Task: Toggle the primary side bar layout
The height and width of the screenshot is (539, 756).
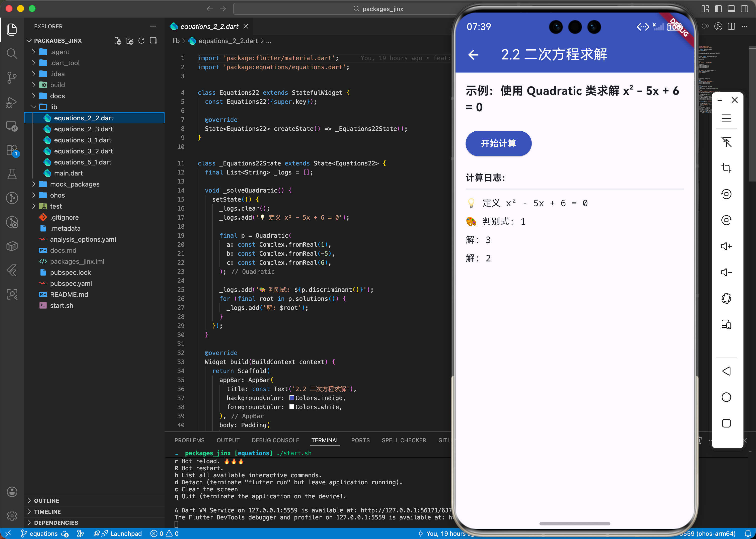Action: 718,9
